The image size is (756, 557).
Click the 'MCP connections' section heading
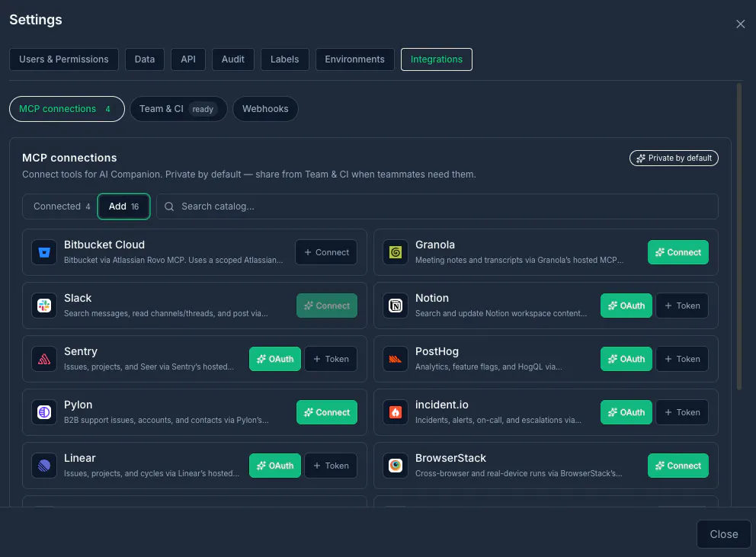69,158
